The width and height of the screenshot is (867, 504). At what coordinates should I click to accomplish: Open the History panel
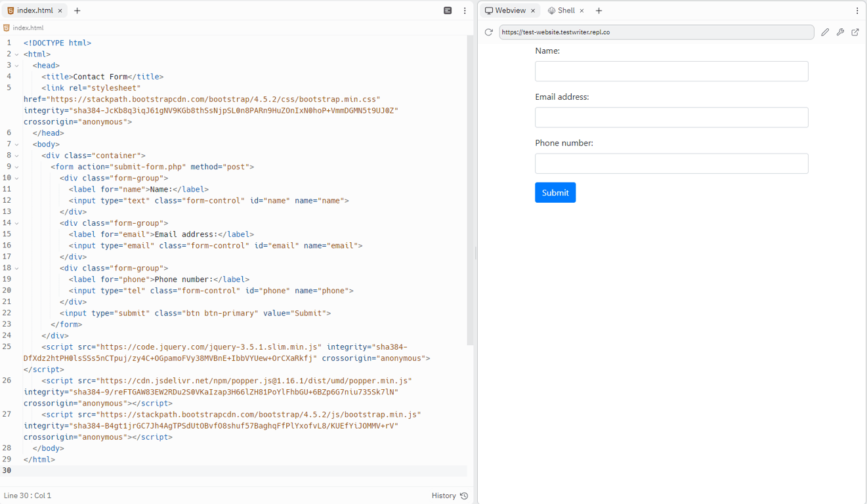pos(444,495)
